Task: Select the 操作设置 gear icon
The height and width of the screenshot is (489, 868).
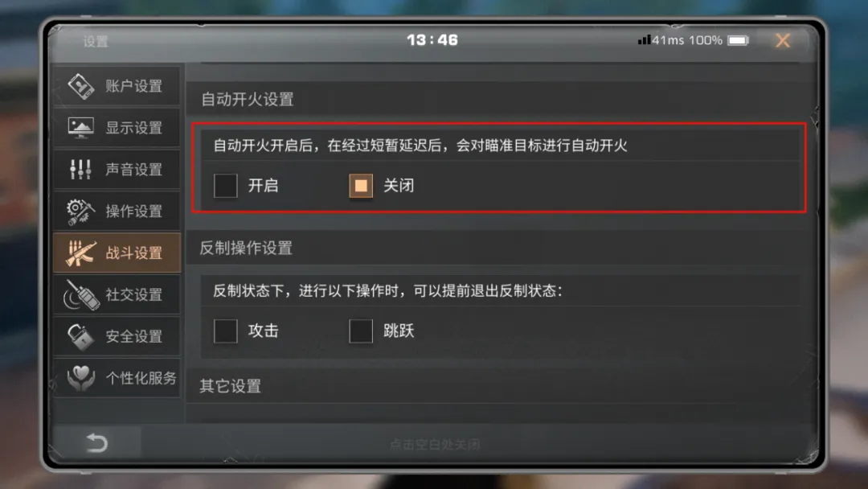Action: (x=80, y=211)
